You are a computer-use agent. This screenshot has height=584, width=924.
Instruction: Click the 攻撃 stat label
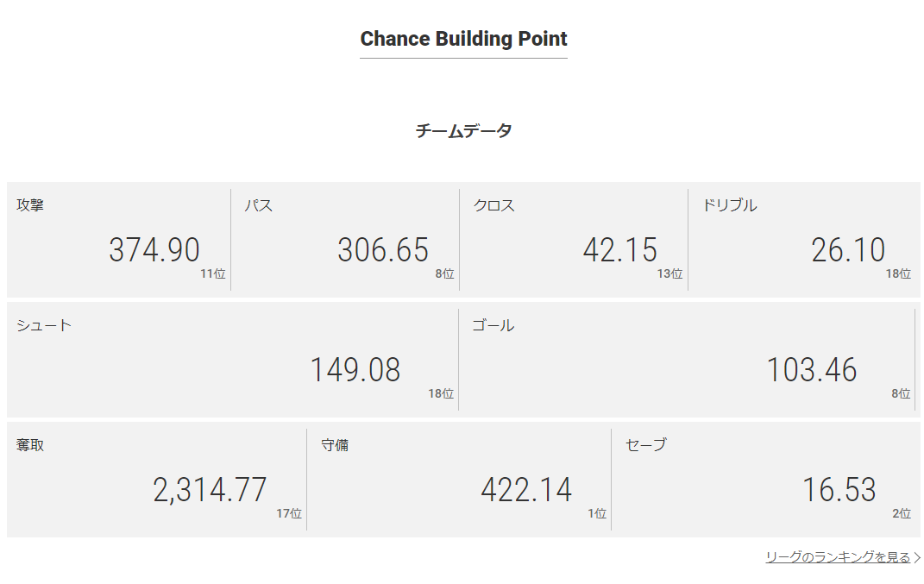tap(30, 205)
